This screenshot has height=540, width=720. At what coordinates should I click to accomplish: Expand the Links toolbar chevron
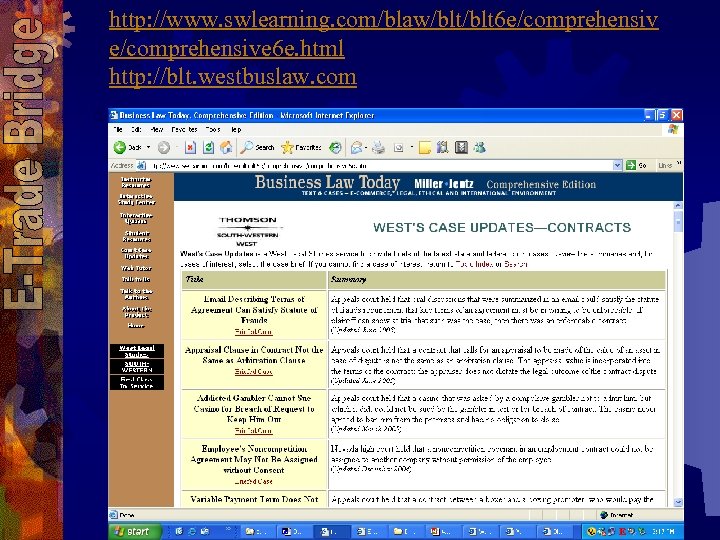coord(679,163)
